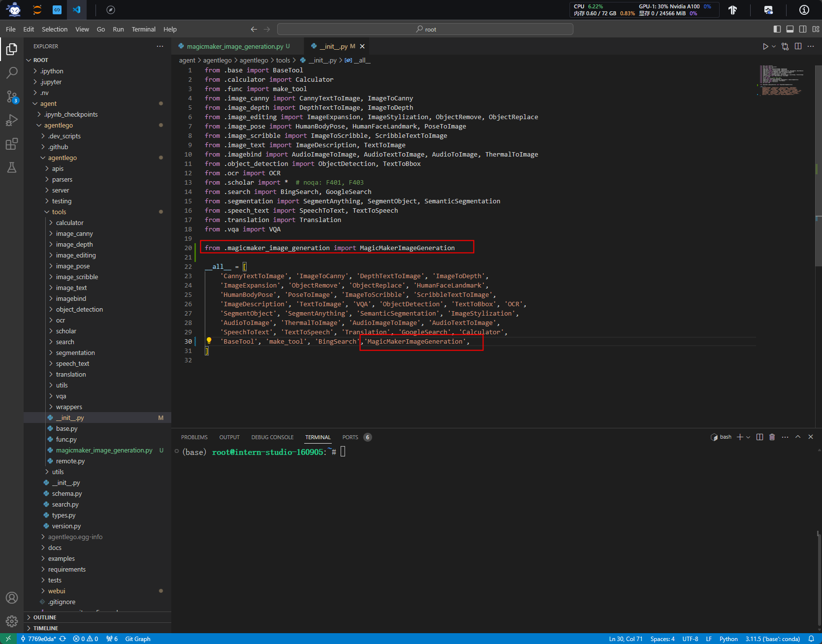Open the Explorer view in activity bar
Screen dimensions: 822x644
click(x=12, y=49)
